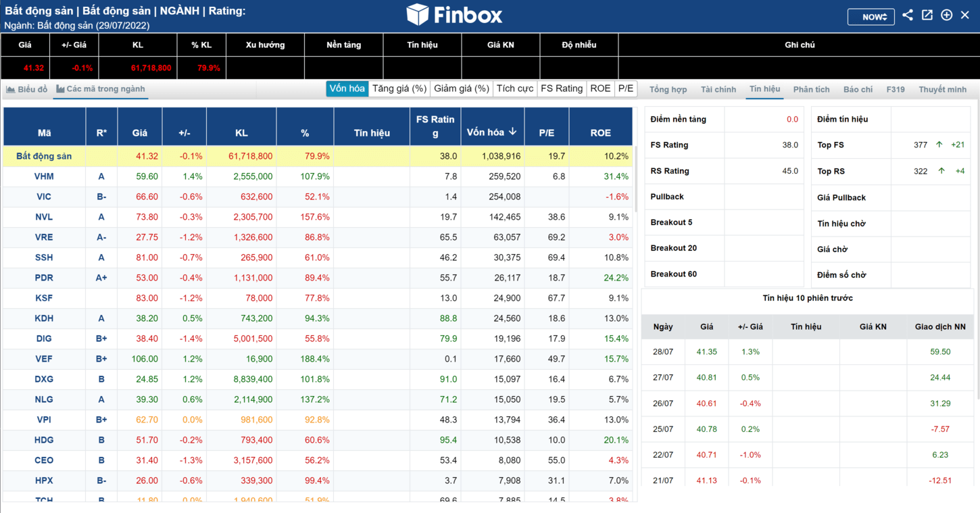Open the NOW time period dropdown
This screenshot has width=980, height=513.
(x=871, y=17)
